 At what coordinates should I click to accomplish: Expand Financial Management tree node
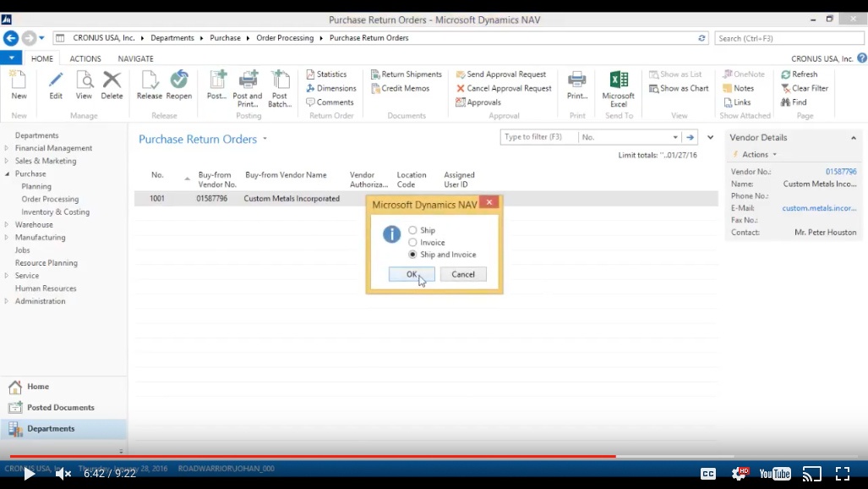tap(7, 148)
